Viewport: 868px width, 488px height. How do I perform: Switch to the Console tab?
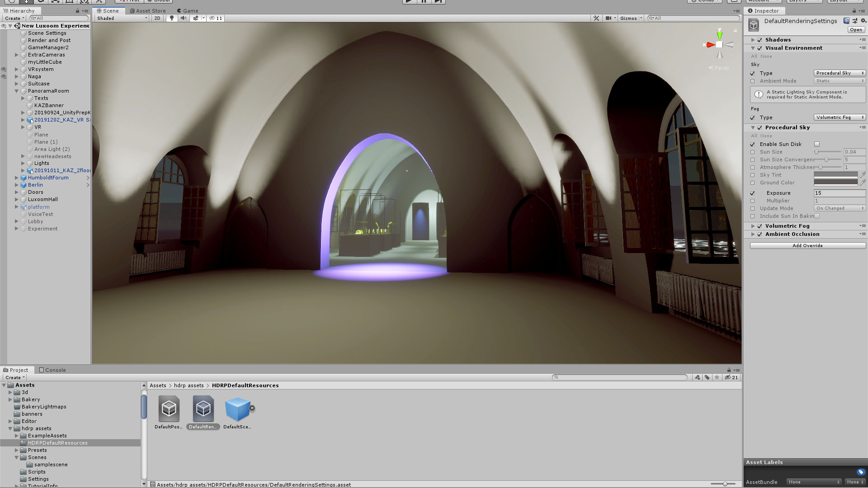click(x=52, y=370)
